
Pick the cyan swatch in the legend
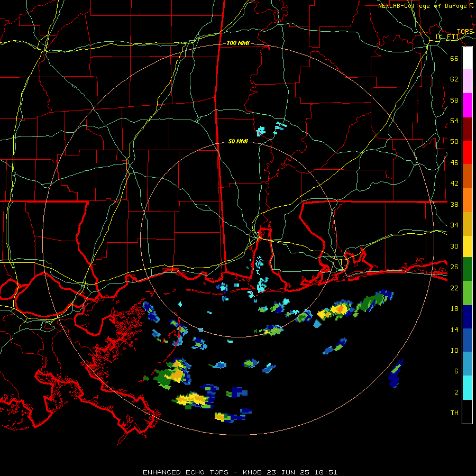pyautogui.click(x=467, y=387)
